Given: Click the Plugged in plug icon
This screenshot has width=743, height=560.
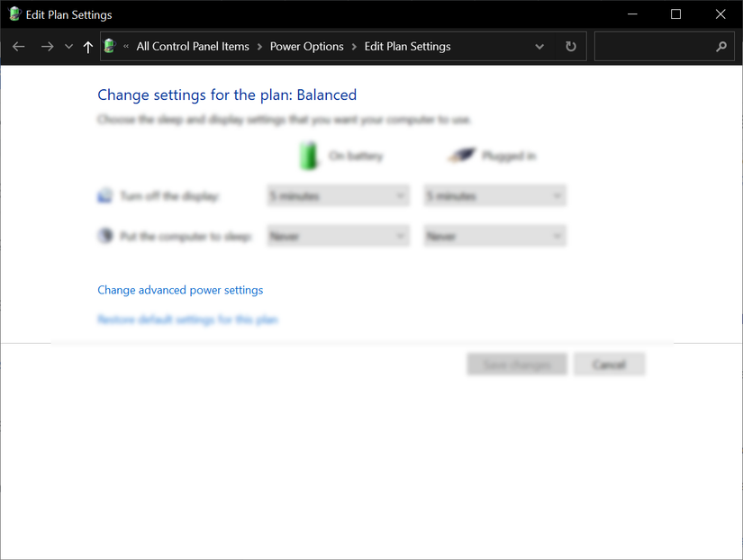Looking at the screenshot, I should [461, 155].
